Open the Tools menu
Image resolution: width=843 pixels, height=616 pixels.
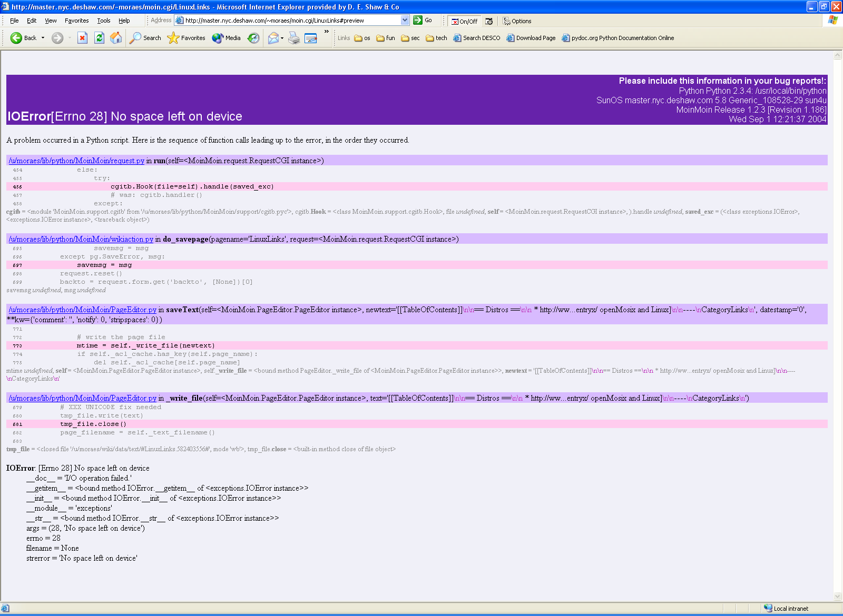click(x=103, y=21)
